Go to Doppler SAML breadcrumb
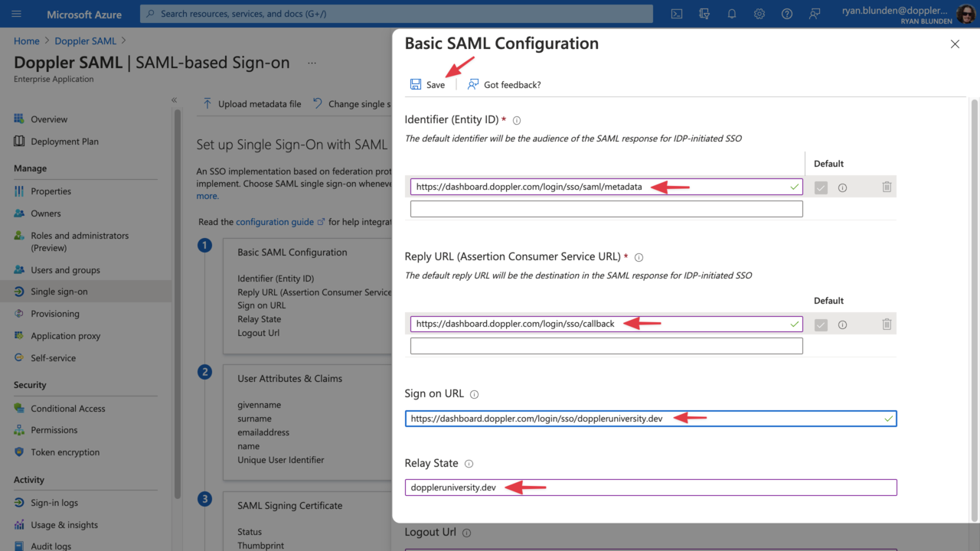Image resolution: width=980 pixels, height=551 pixels. 86,41
